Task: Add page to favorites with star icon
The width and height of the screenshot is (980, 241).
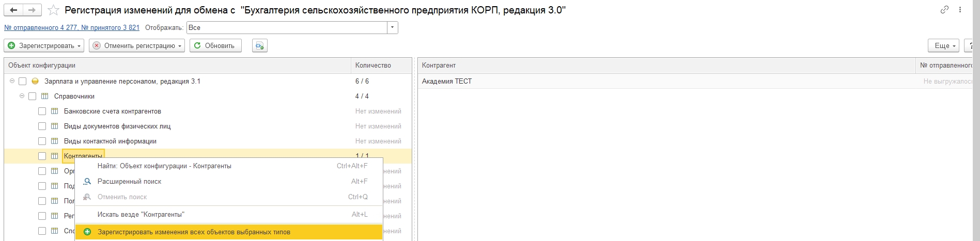Action: [53, 10]
